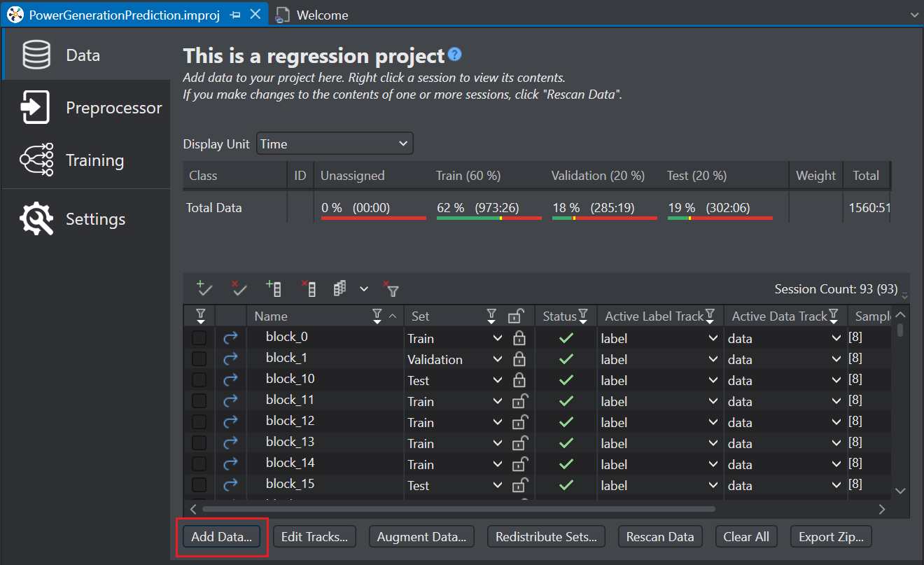The height and width of the screenshot is (565, 924).
Task: Switch to the Welcome tab
Action: pyautogui.click(x=311, y=15)
